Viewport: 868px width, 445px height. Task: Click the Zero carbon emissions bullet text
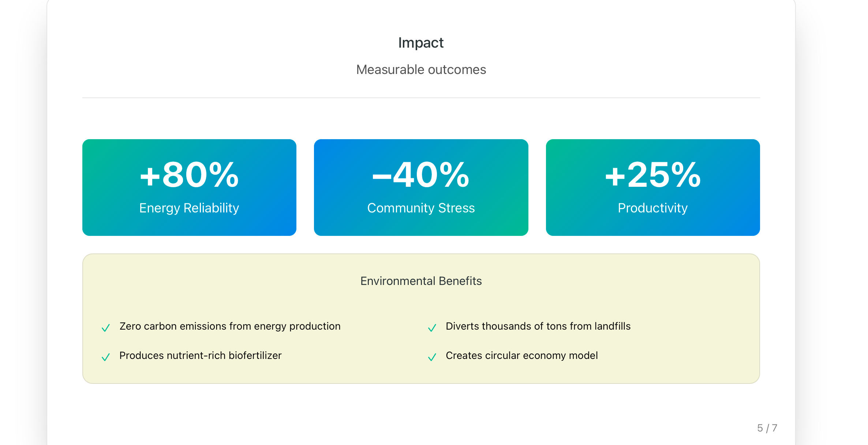coord(230,326)
